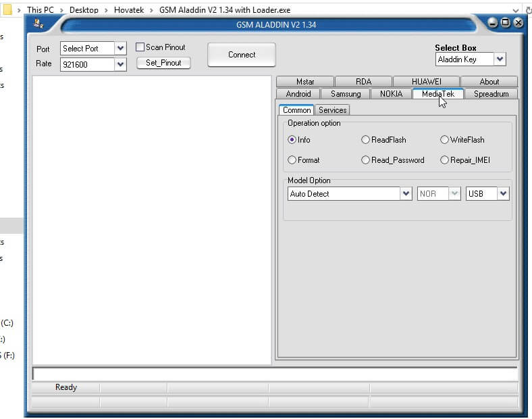
Task: Choose the Read_Password option
Action: [x=365, y=160]
